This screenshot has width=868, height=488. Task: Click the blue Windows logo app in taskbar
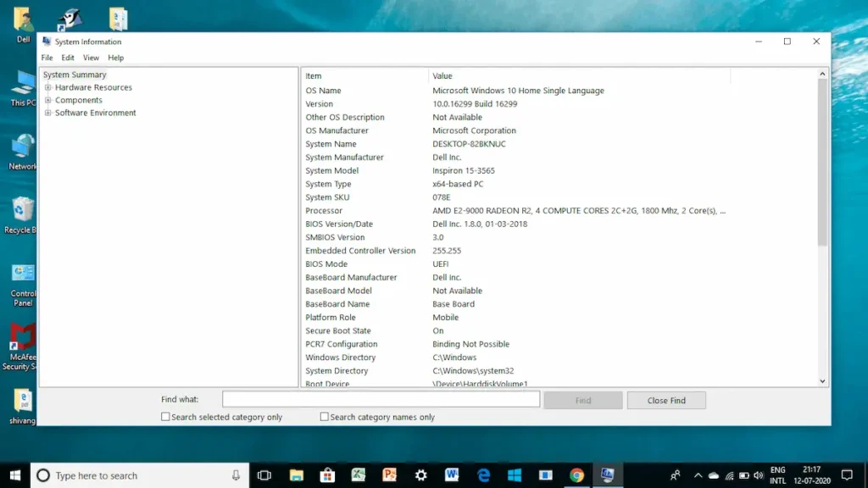coord(515,475)
